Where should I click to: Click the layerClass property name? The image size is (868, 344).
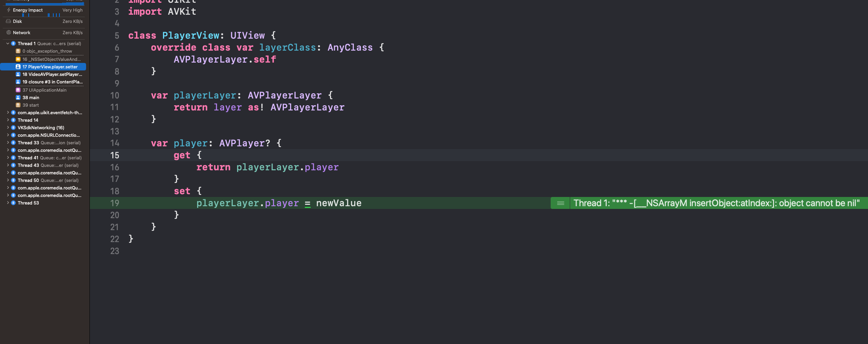[x=288, y=48]
